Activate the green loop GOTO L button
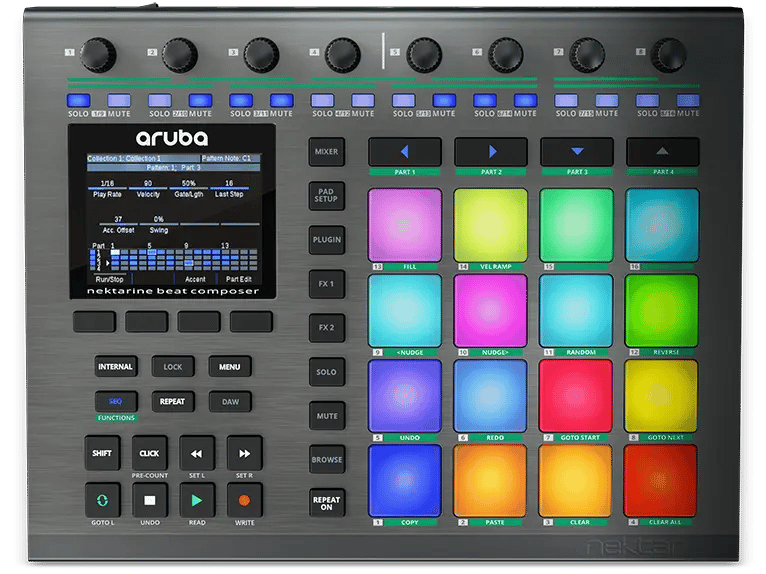This screenshot has height=574, width=766. pyautogui.click(x=103, y=500)
